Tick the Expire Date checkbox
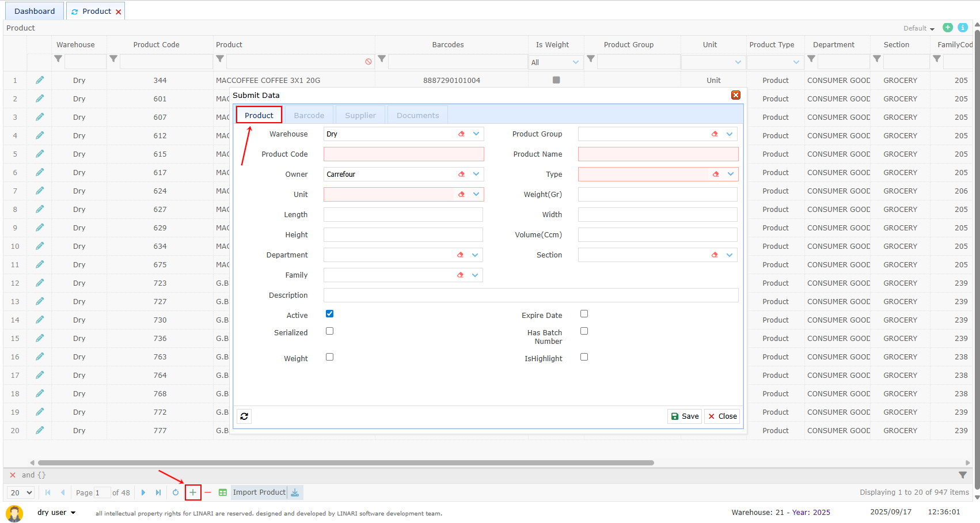The width and height of the screenshot is (980, 523). point(584,314)
